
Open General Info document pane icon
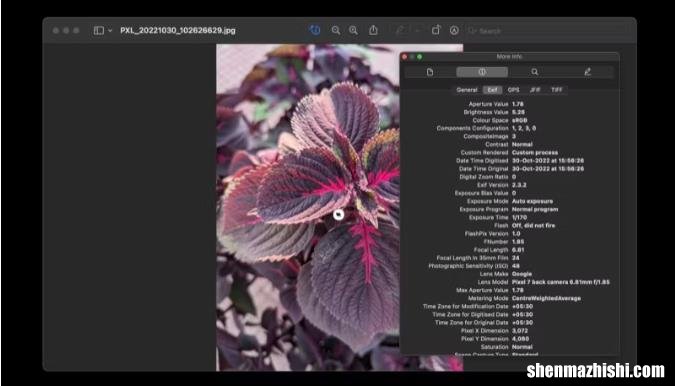[x=430, y=72]
